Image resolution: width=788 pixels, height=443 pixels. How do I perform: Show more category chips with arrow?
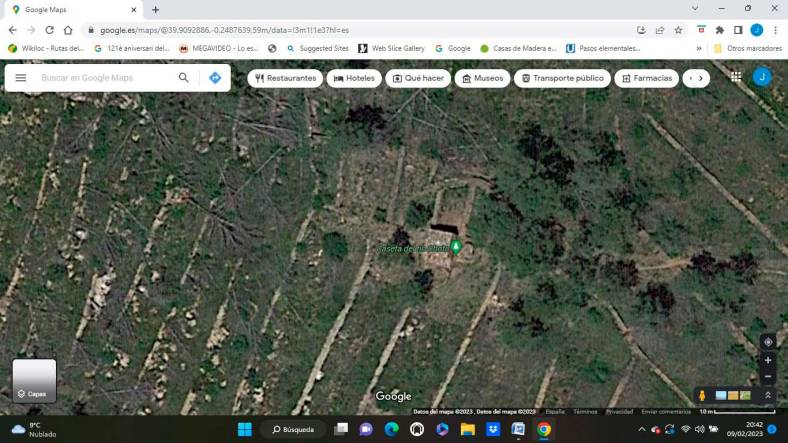[x=700, y=78]
